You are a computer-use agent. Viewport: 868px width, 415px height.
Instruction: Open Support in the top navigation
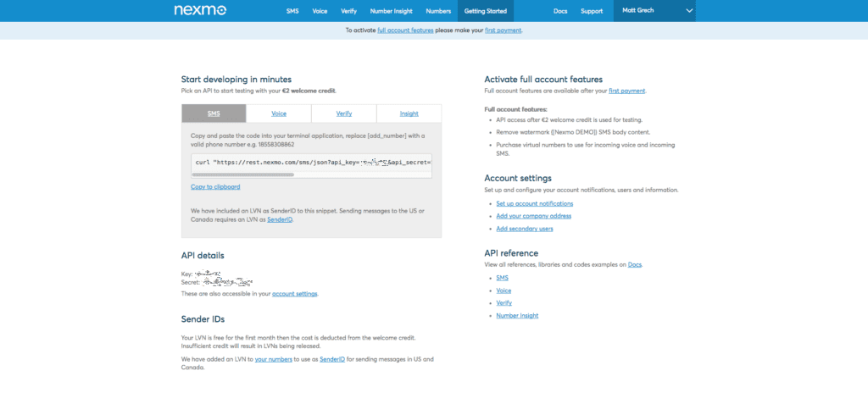coord(592,11)
